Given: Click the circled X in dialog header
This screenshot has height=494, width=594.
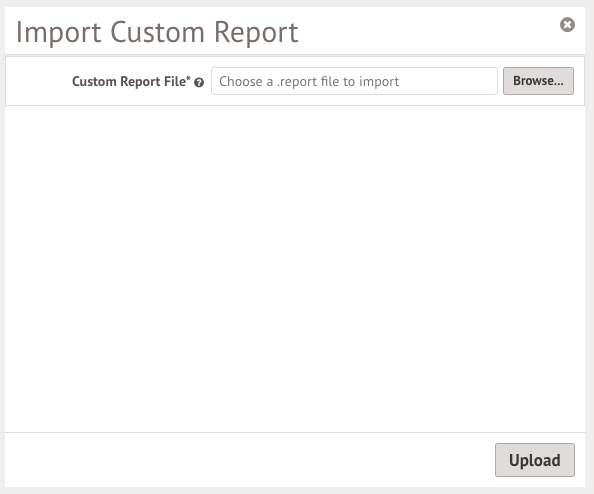Looking at the screenshot, I should (x=567, y=25).
